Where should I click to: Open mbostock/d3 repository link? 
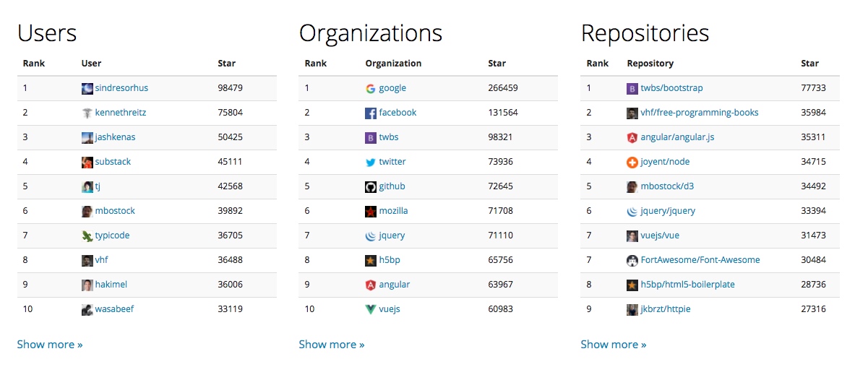pyautogui.click(x=667, y=186)
